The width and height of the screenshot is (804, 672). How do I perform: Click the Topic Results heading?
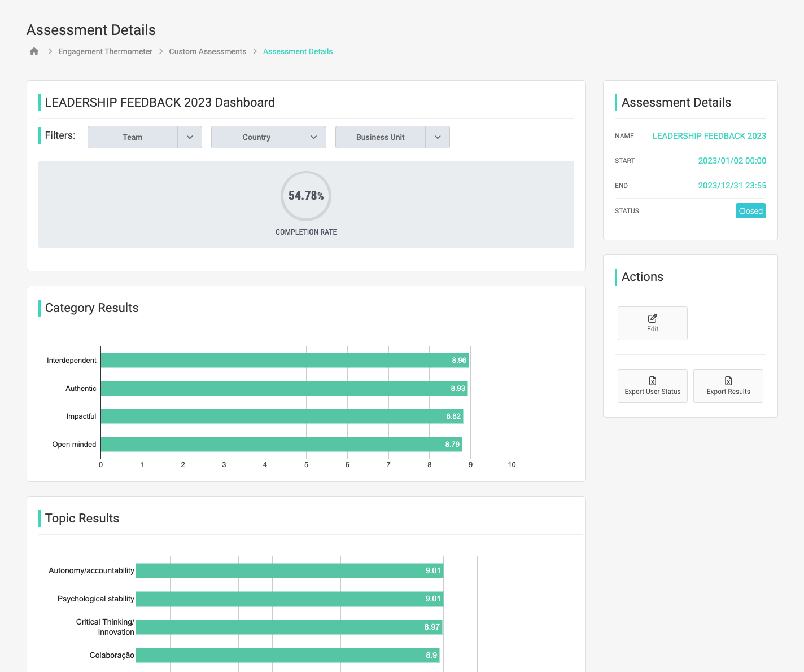[82, 519]
